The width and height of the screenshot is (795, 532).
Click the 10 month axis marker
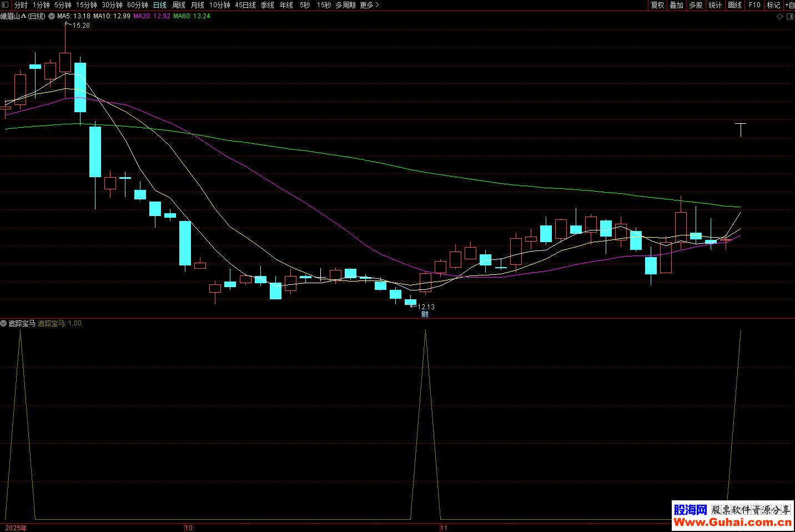tap(189, 528)
